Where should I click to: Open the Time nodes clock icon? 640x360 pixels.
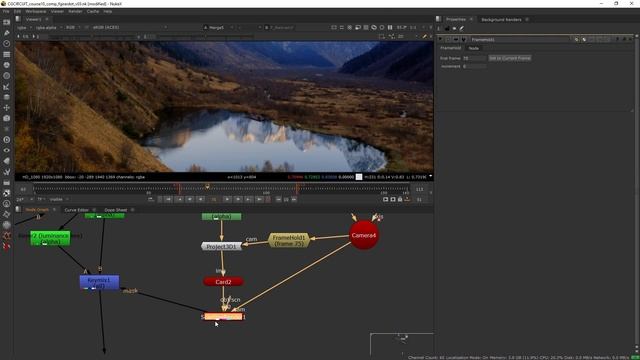[7, 43]
